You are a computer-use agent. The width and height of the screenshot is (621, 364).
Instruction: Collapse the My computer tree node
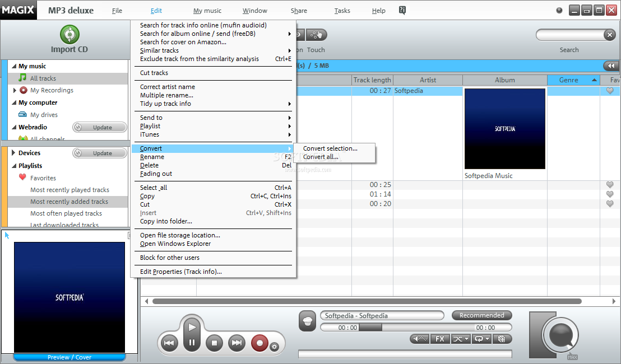click(x=14, y=102)
